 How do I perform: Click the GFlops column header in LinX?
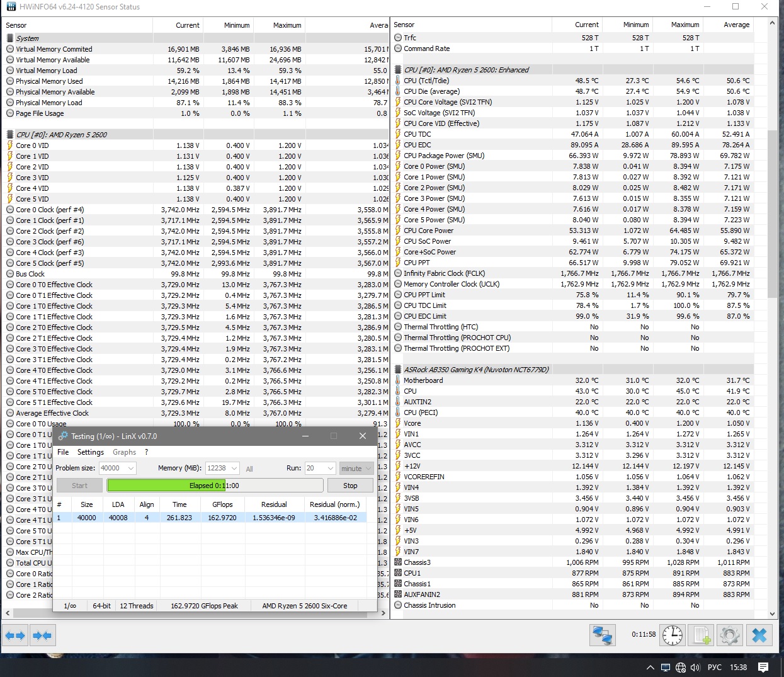coord(222,504)
